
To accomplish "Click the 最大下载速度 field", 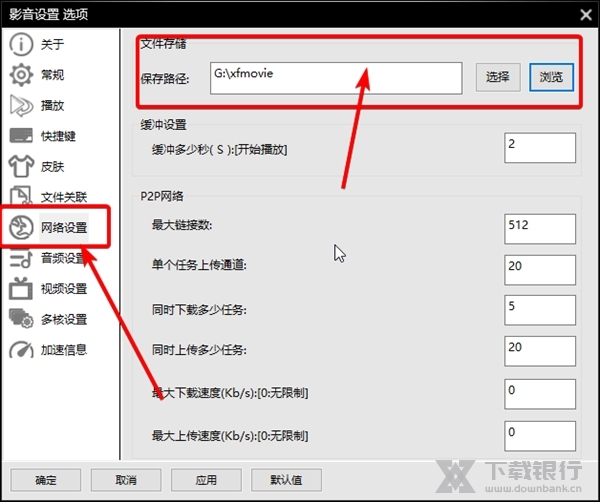I will click(540, 394).
